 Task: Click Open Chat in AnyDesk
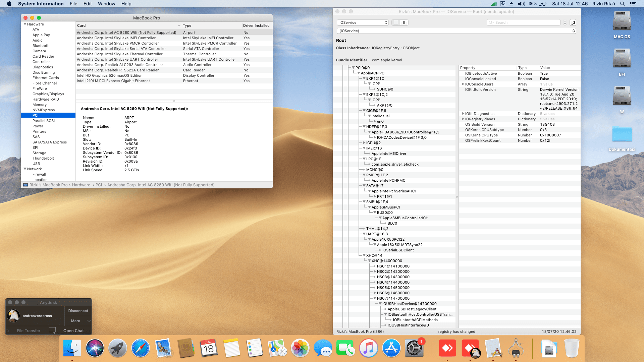pos(73,330)
